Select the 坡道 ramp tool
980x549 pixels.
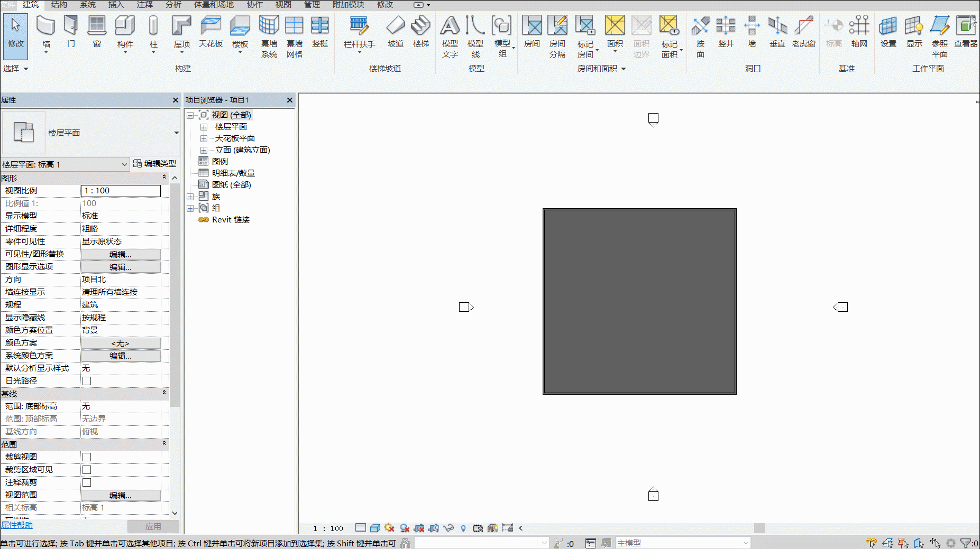[395, 32]
